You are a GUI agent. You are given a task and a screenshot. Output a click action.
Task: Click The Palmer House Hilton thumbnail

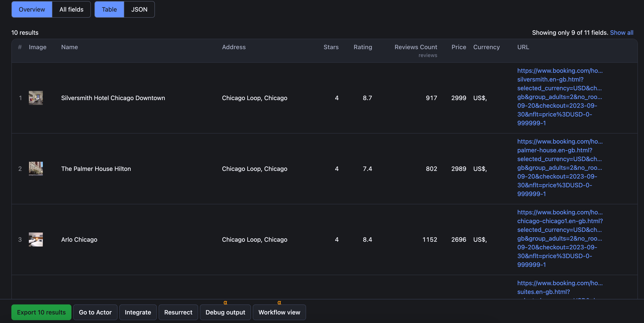click(36, 169)
